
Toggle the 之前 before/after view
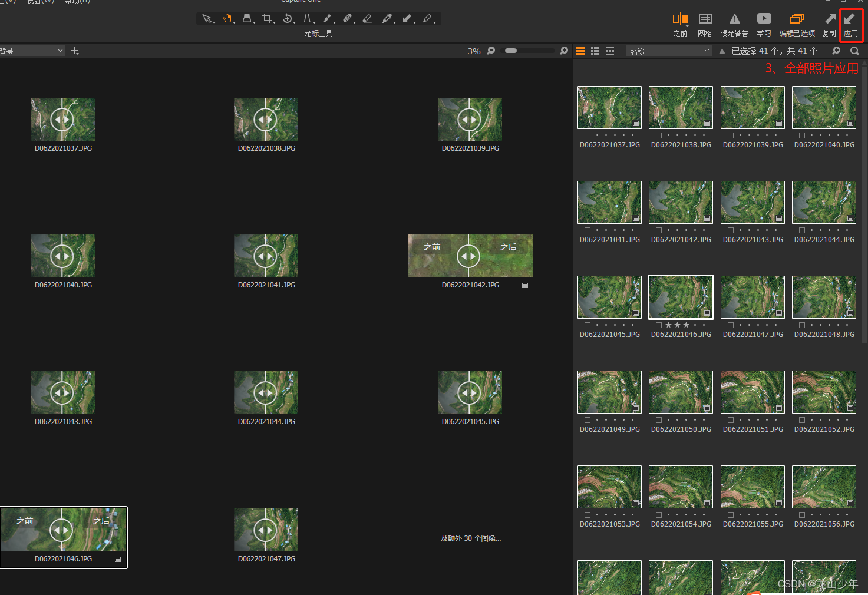coord(680,25)
